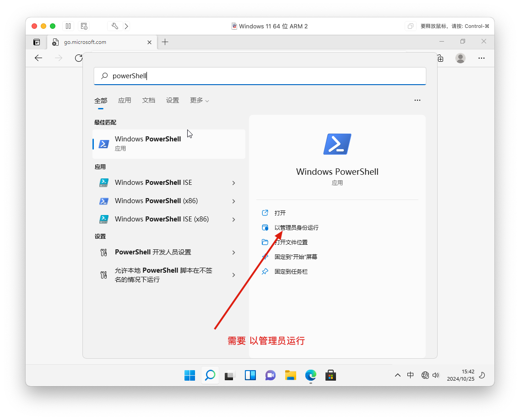Switch to Microsoft Edge on taskbar
The image size is (520, 420).
click(x=310, y=376)
